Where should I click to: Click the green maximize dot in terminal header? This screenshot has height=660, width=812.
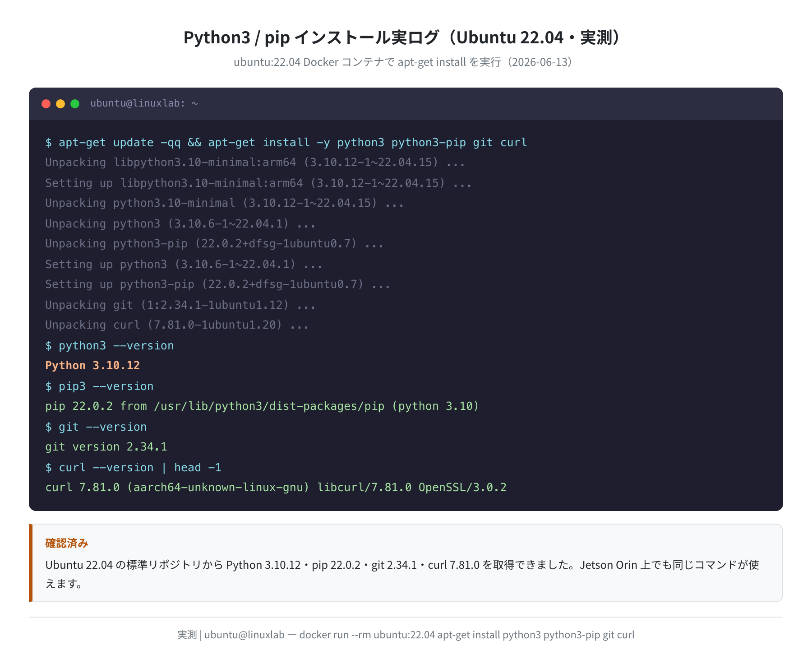click(x=75, y=104)
